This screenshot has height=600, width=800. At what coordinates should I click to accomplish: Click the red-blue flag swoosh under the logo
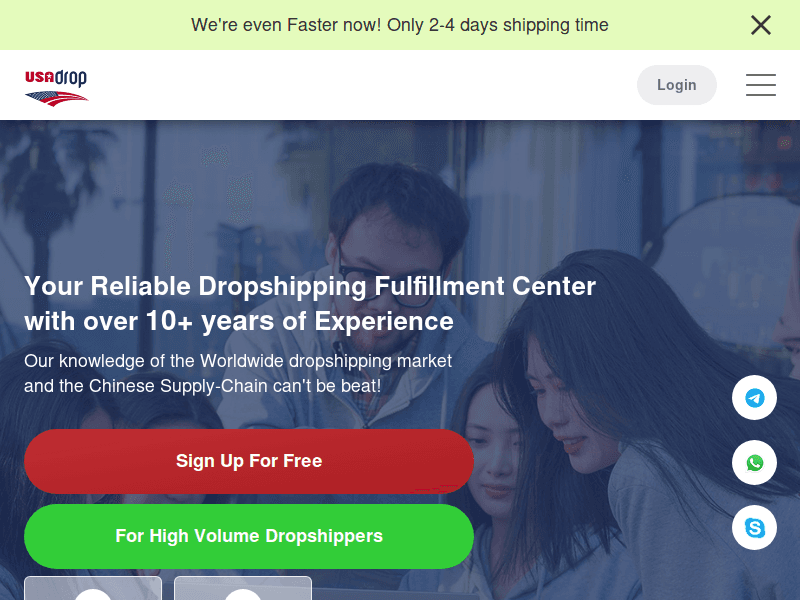pyautogui.click(x=57, y=98)
